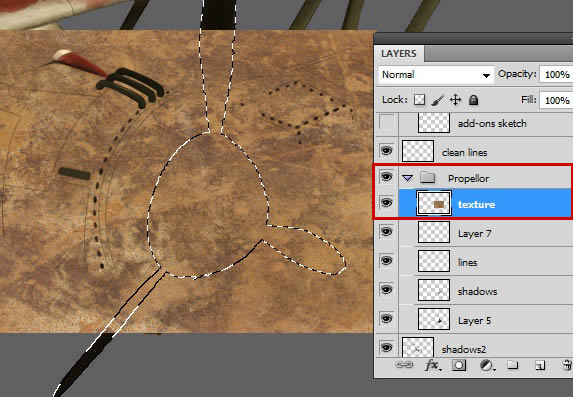Switch to the LAYERS tab
573x397 pixels.
(x=399, y=53)
